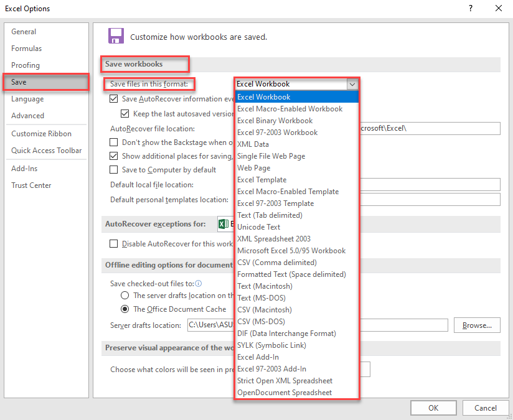Click the Server drafts location field
Viewport: 513px width, 420px height.
point(318,325)
